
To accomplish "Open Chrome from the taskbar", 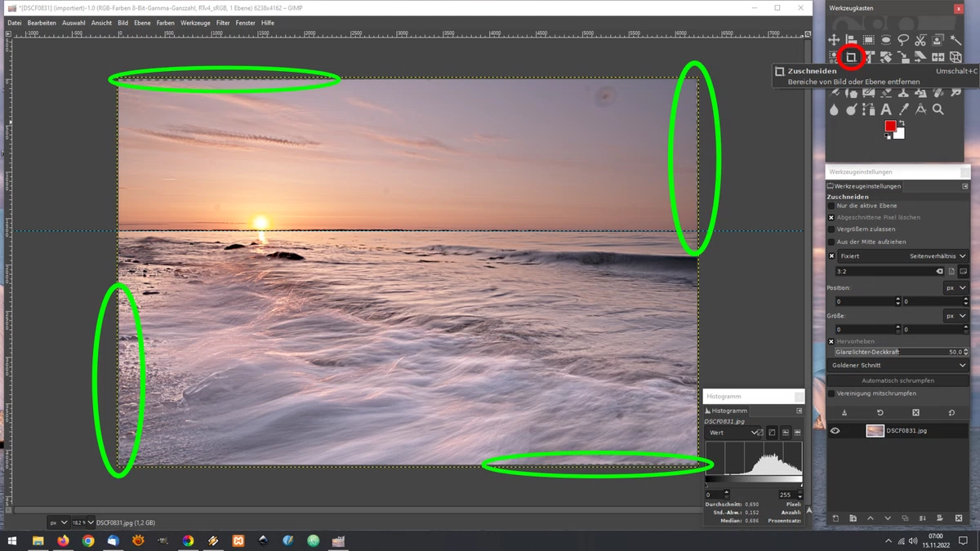I will (x=88, y=540).
